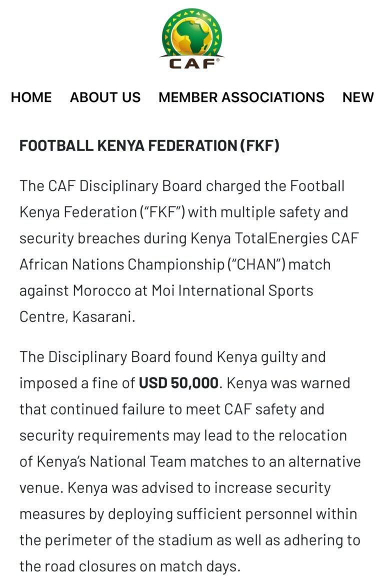The width and height of the screenshot is (384, 588).
Task: Select MEMBER ASSOCIATIONS in the navigation bar
Action: [x=241, y=97]
